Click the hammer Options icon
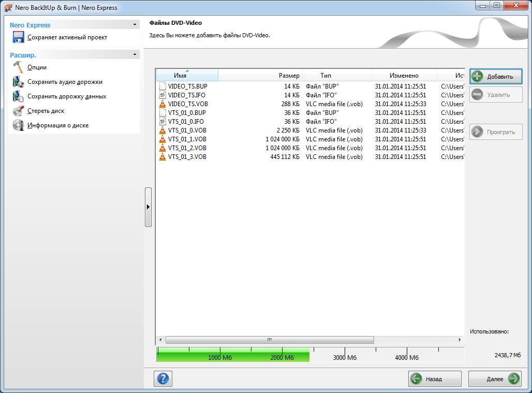 click(x=18, y=67)
